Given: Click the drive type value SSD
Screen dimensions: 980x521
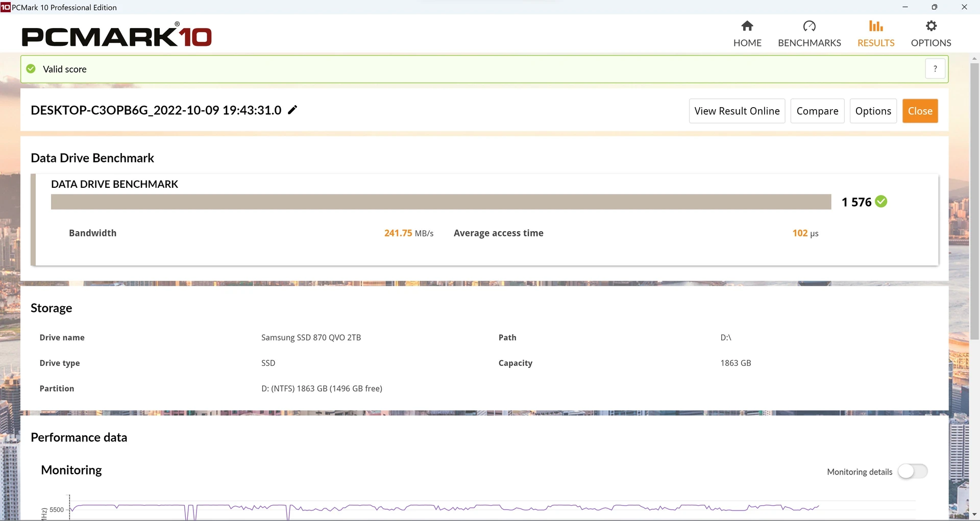Looking at the screenshot, I should [268, 363].
